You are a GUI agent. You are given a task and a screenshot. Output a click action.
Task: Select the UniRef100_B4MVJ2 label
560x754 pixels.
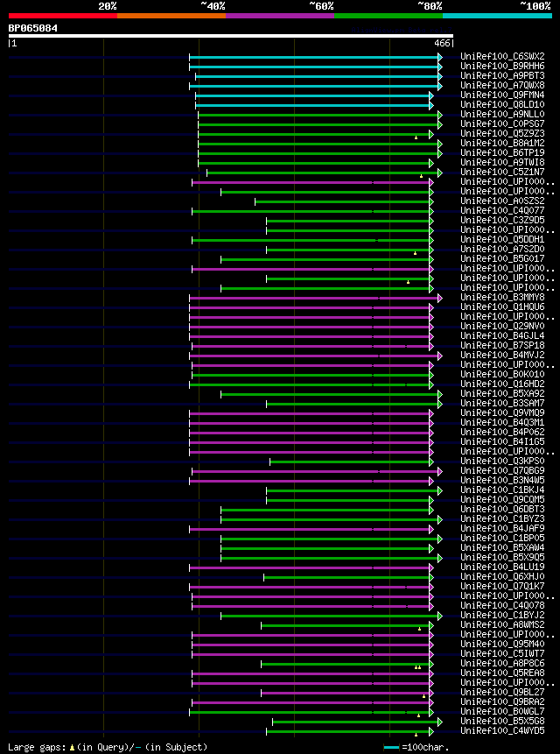pos(502,355)
